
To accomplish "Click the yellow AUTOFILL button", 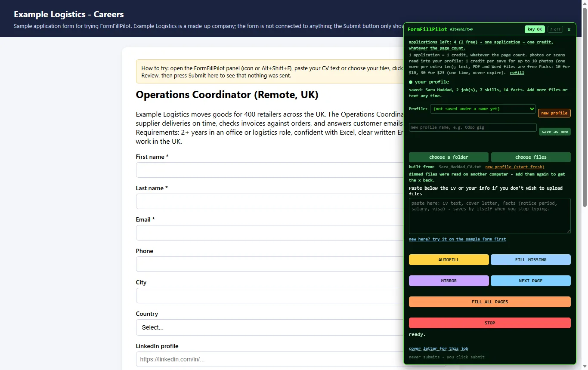I will tap(449, 260).
